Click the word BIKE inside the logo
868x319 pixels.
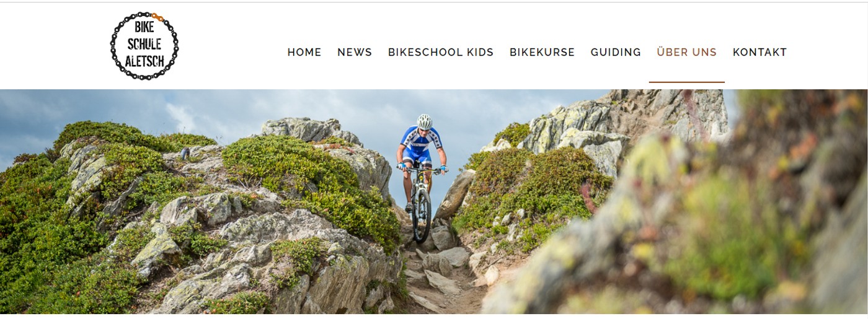[x=144, y=27]
